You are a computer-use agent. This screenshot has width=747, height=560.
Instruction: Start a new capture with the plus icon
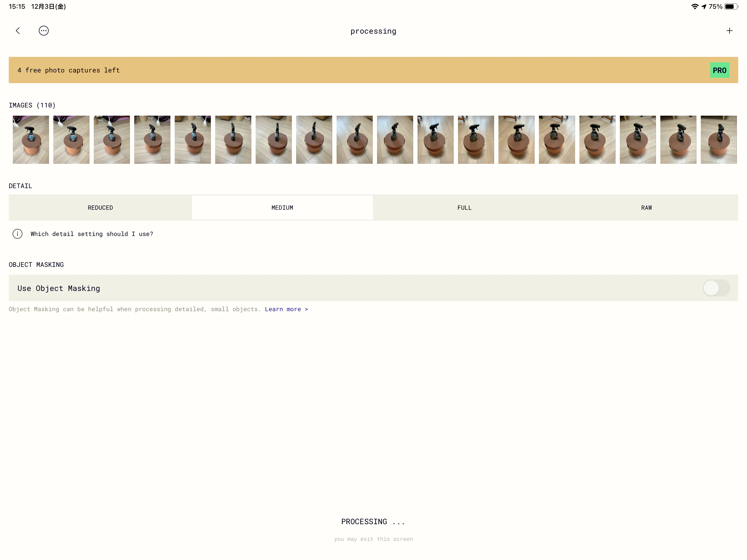(x=729, y=30)
